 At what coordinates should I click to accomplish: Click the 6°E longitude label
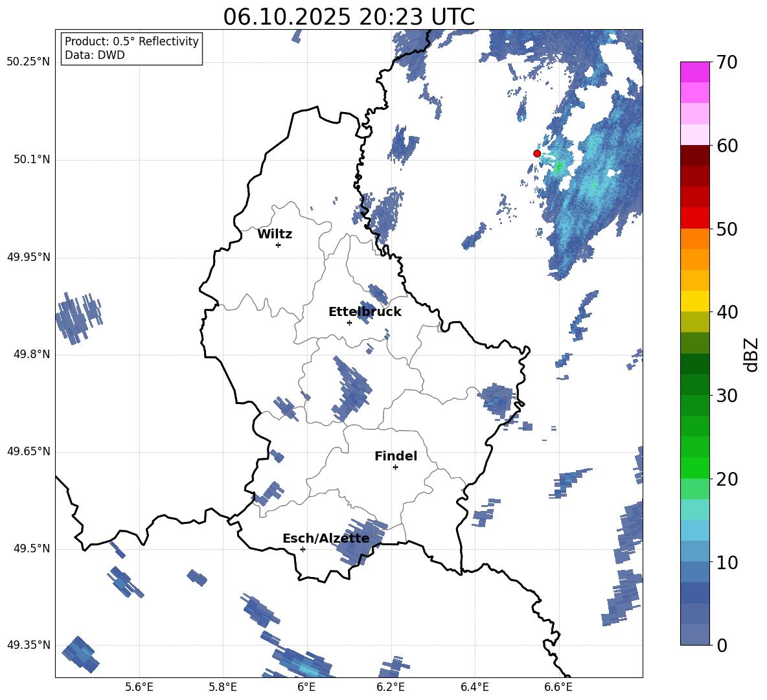pos(306,687)
